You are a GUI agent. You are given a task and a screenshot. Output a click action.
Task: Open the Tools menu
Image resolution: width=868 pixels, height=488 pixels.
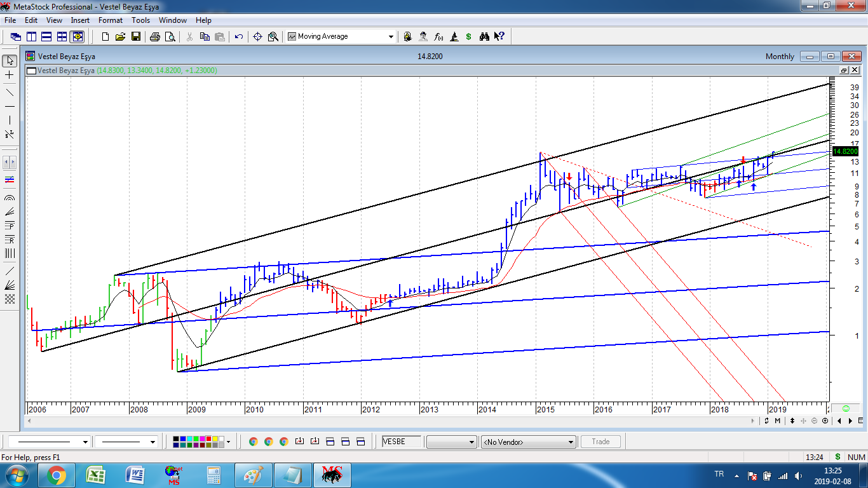140,20
